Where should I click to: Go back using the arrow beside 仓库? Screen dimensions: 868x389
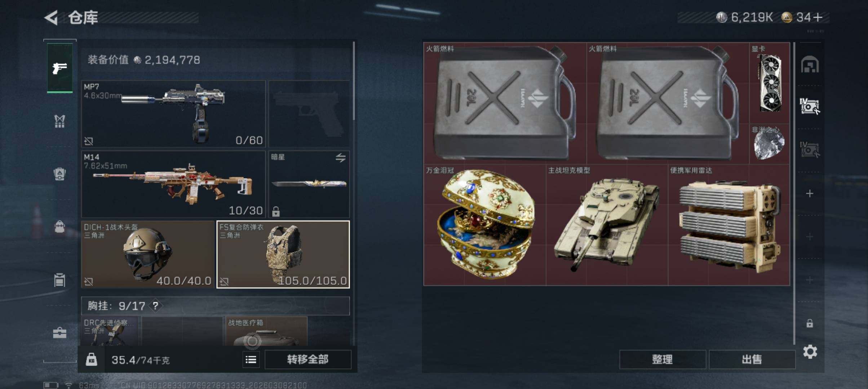click(x=51, y=18)
